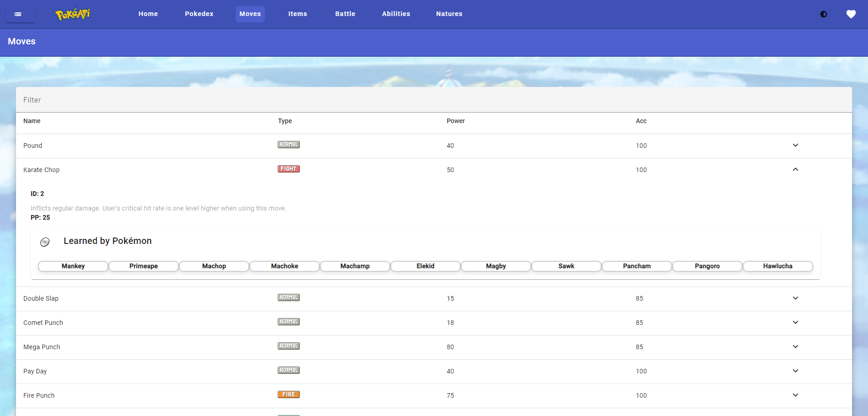Screen dimensions: 868x416
Task: Open the Magby Pokémon button
Action: point(496,266)
